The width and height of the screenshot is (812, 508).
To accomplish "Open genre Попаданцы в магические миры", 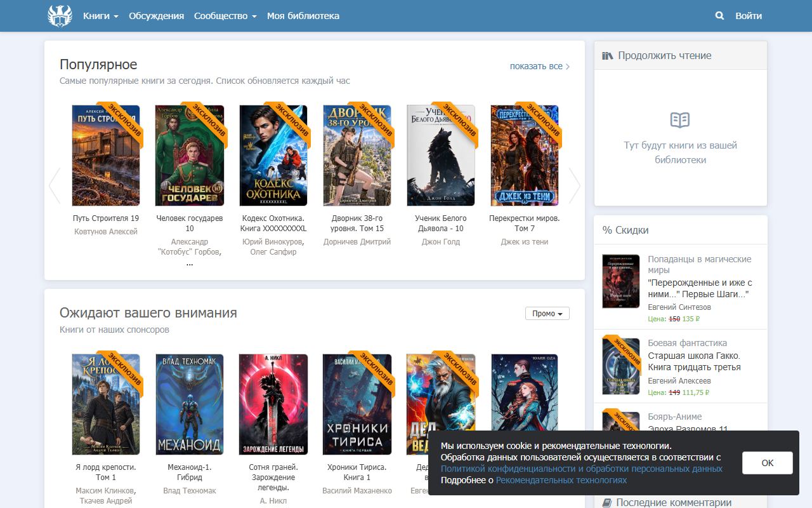I will 699,265.
